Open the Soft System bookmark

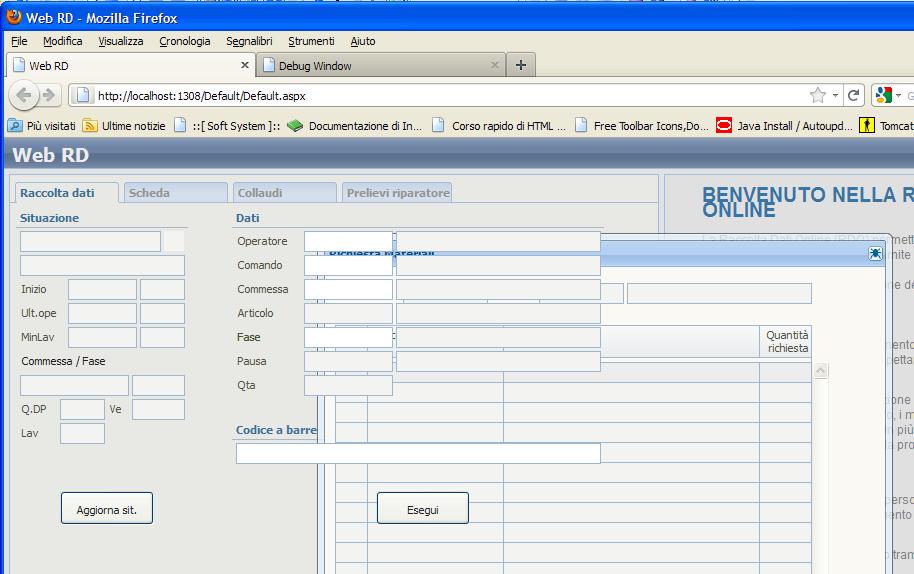click(x=227, y=126)
